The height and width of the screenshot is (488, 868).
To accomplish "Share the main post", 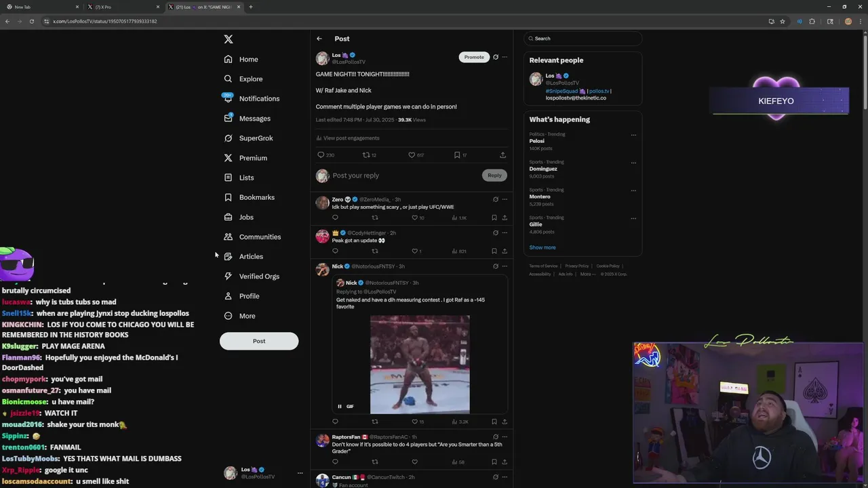I will 502,155.
